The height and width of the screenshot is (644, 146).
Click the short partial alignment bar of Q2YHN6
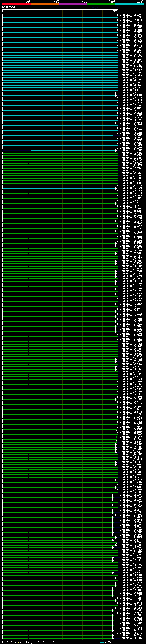[x=74, y=151]
